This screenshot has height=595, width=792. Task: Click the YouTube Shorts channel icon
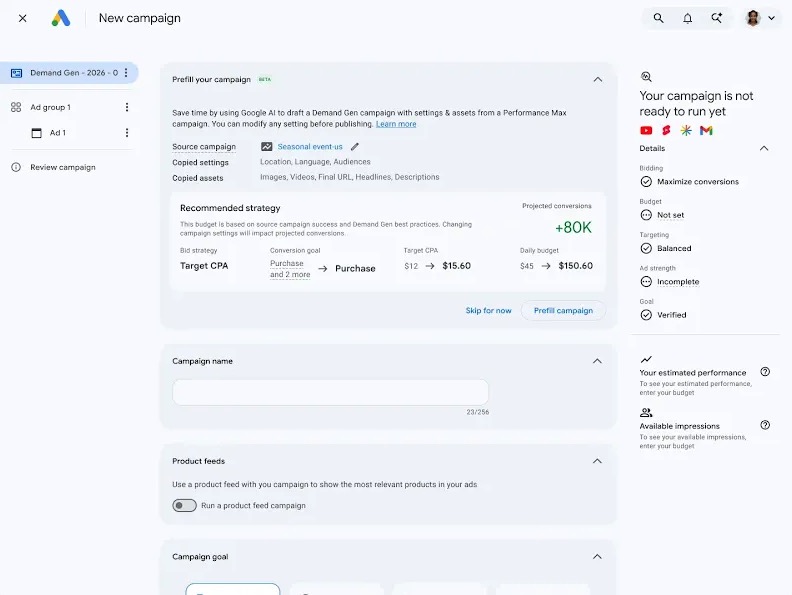(666, 130)
